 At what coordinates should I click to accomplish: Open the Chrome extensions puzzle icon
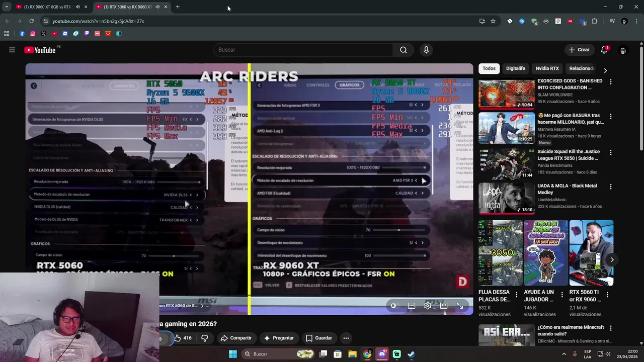point(595,21)
